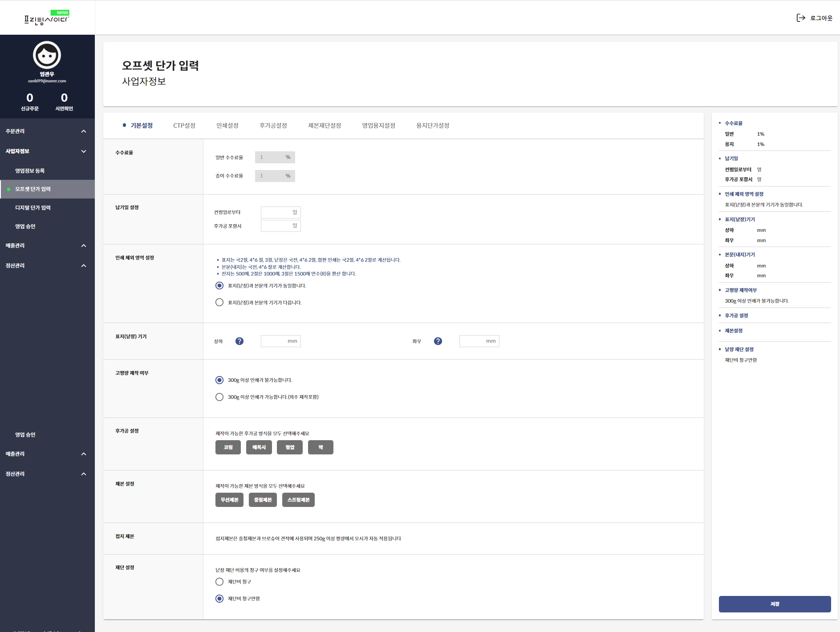Go to 영업정보 등록 in sidebar
The width and height of the screenshot is (840, 632).
click(30, 171)
